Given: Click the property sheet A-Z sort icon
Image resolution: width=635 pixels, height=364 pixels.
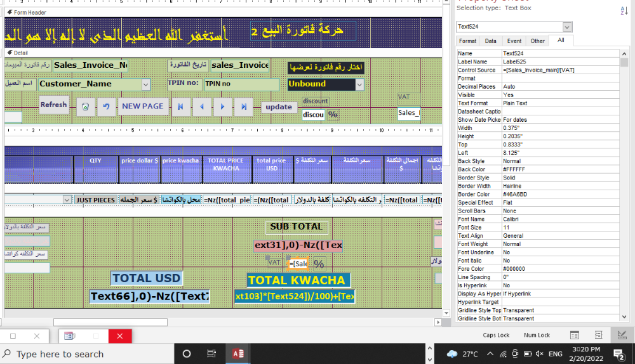Looking at the screenshot, I should (624, 11).
